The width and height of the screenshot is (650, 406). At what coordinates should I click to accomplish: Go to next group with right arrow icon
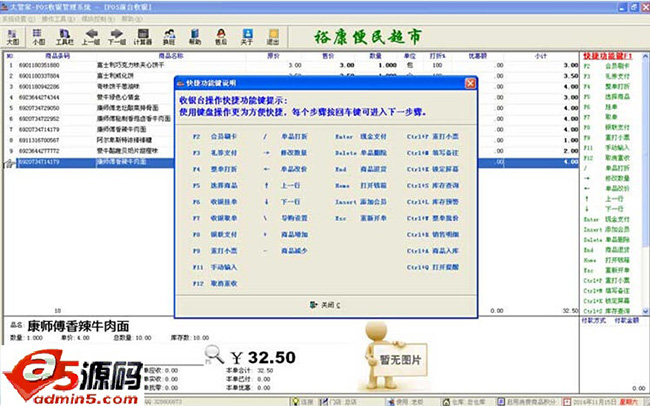pos(117,37)
